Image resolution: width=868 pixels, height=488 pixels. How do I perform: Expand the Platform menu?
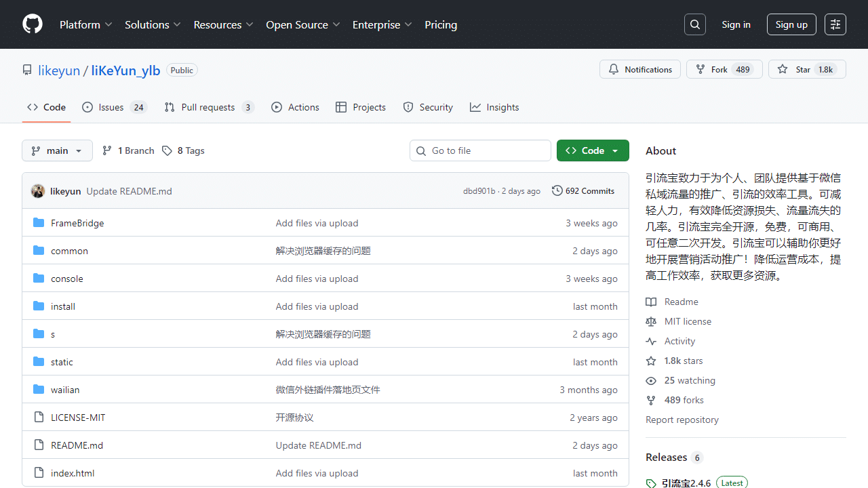85,24
